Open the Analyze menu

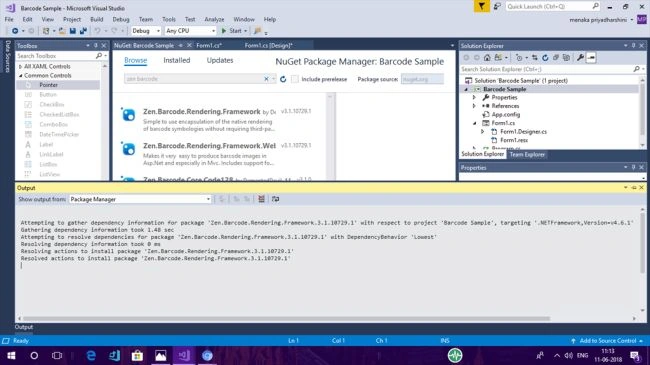tap(214, 19)
